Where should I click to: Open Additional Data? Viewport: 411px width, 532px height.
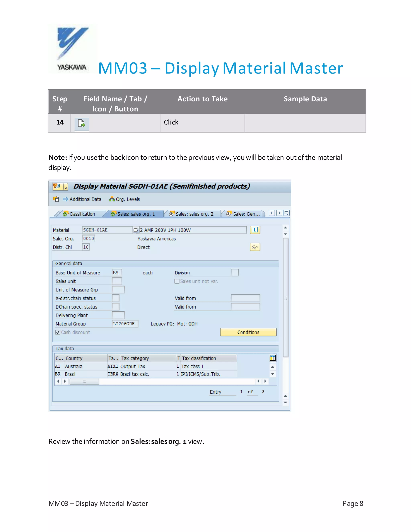pos(82,199)
